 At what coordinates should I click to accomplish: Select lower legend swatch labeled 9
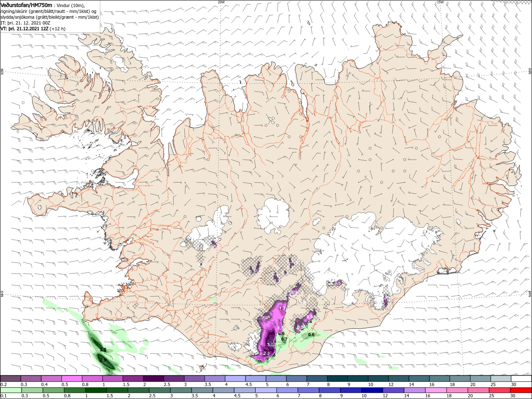(x=351, y=390)
